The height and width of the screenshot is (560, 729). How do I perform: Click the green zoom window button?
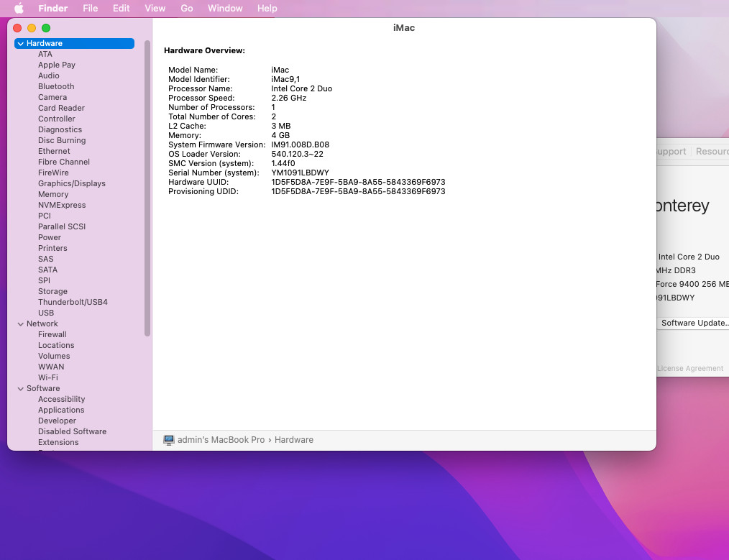tap(46, 28)
